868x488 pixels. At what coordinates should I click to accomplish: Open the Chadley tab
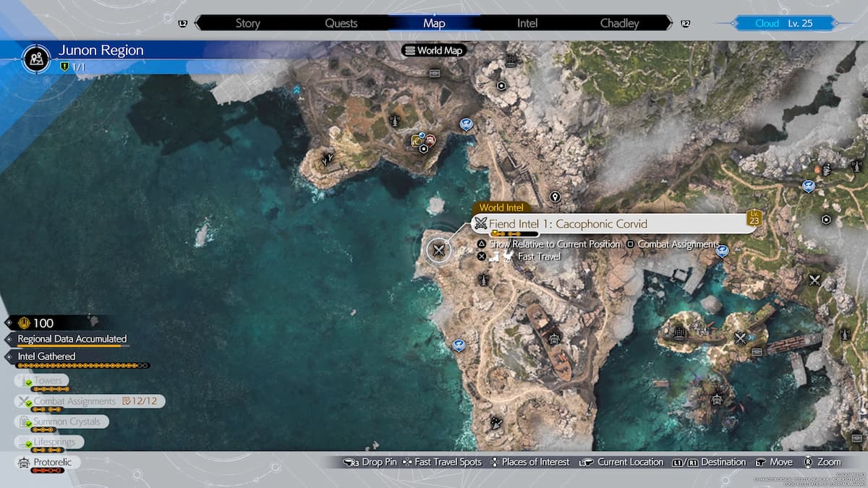(x=619, y=23)
